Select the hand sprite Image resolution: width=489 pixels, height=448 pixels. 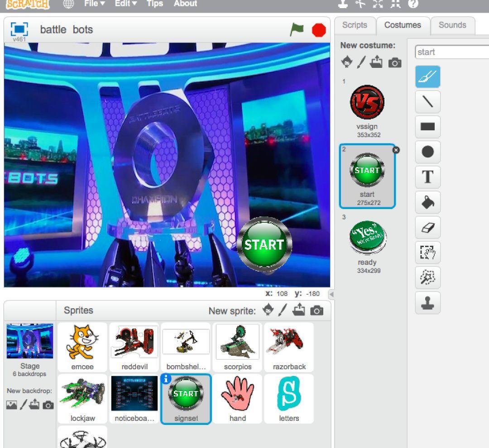coord(237,399)
